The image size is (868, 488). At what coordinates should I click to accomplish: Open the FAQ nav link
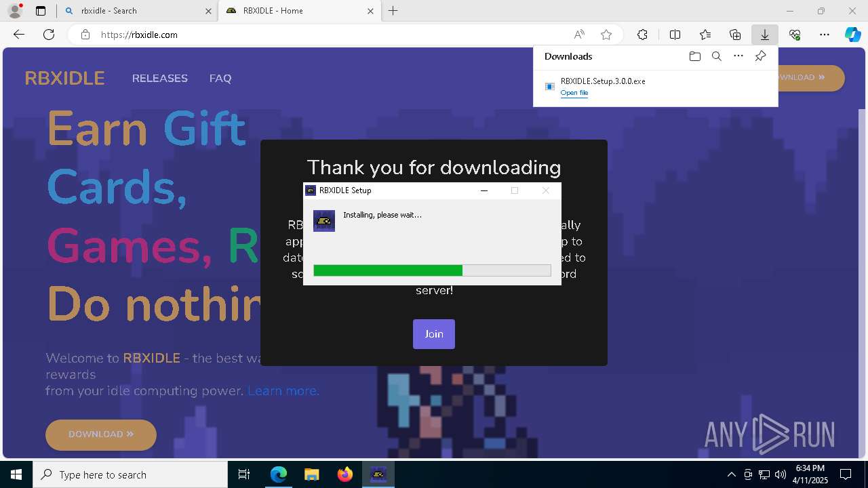(x=220, y=79)
